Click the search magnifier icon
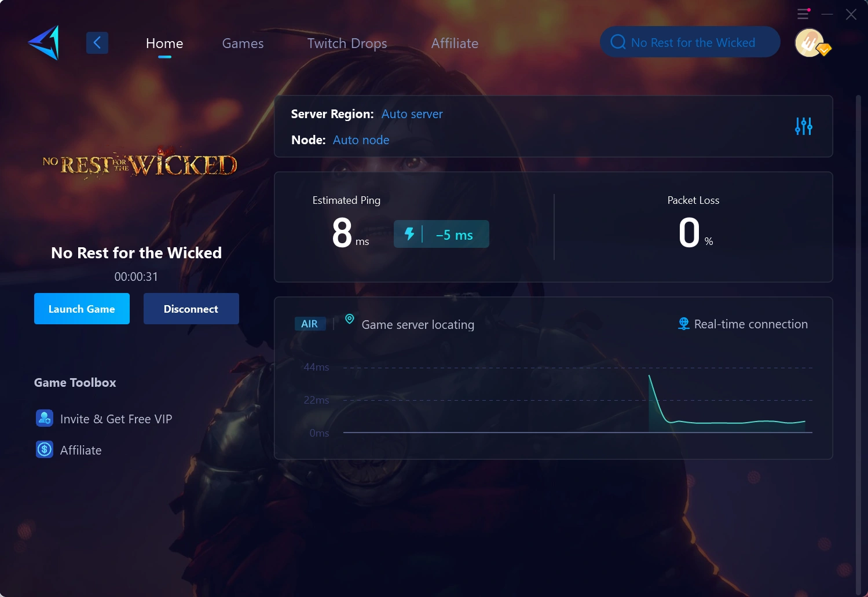Image resolution: width=868 pixels, height=597 pixels. 617,42
